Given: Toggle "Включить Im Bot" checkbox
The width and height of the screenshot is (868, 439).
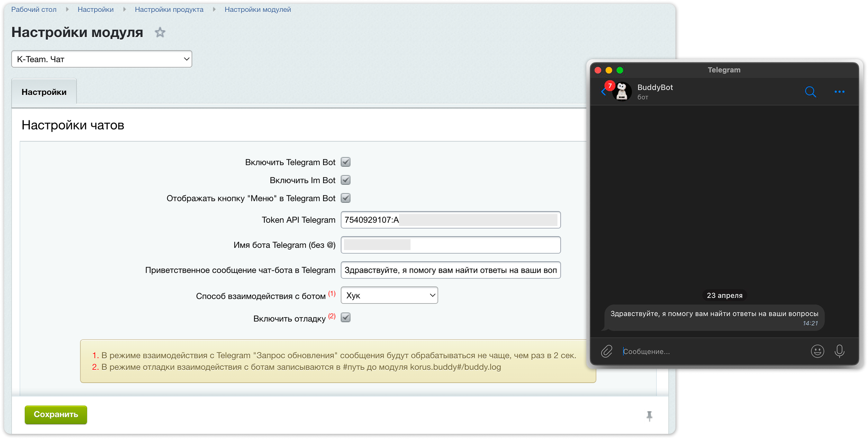Looking at the screenshot, I should tap(345, 180).
